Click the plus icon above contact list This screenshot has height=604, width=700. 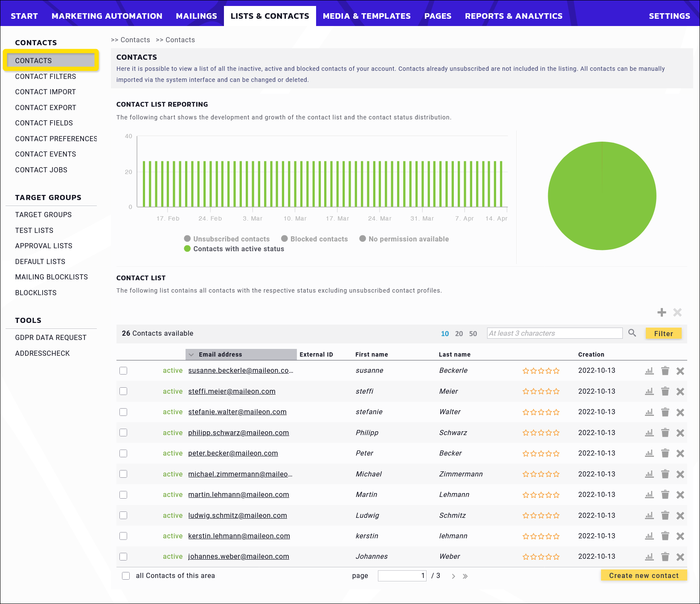(x=662, y=312)
